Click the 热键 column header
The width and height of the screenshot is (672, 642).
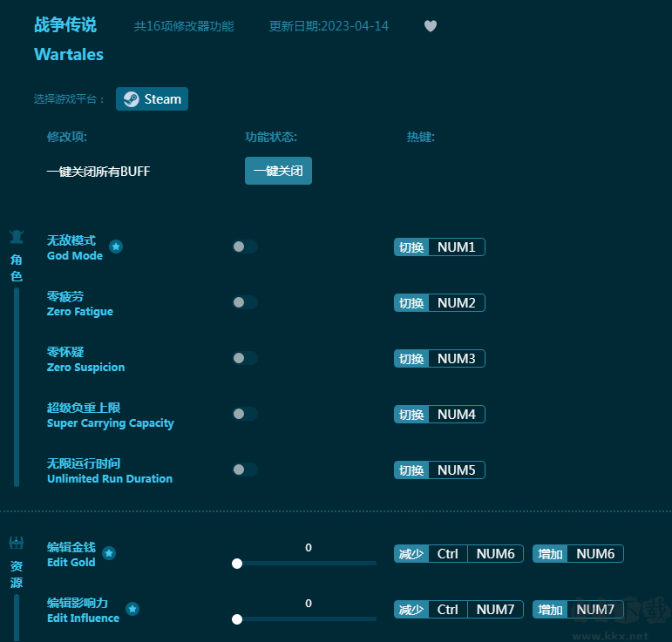click(x=420, y=137)
